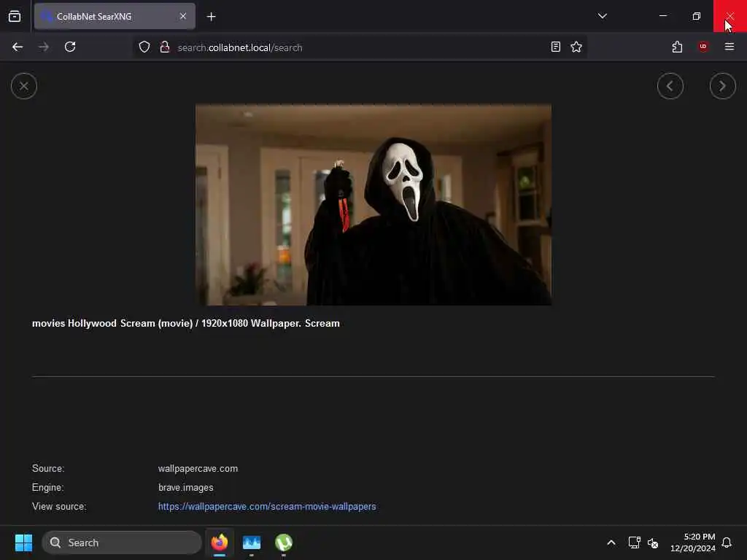The image size is (747, 560).
Task: Open a new tab with the plus button
Action: (211, 17)
